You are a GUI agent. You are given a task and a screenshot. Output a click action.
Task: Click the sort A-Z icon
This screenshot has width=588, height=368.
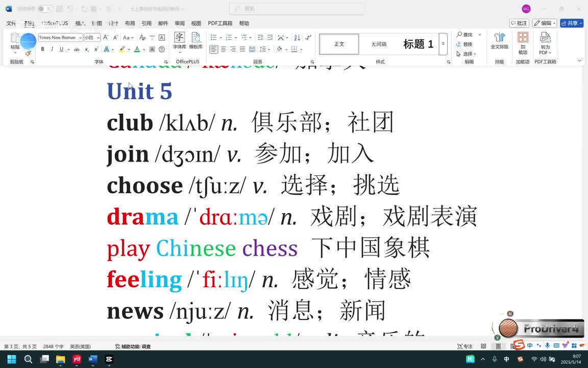[297, 37]
